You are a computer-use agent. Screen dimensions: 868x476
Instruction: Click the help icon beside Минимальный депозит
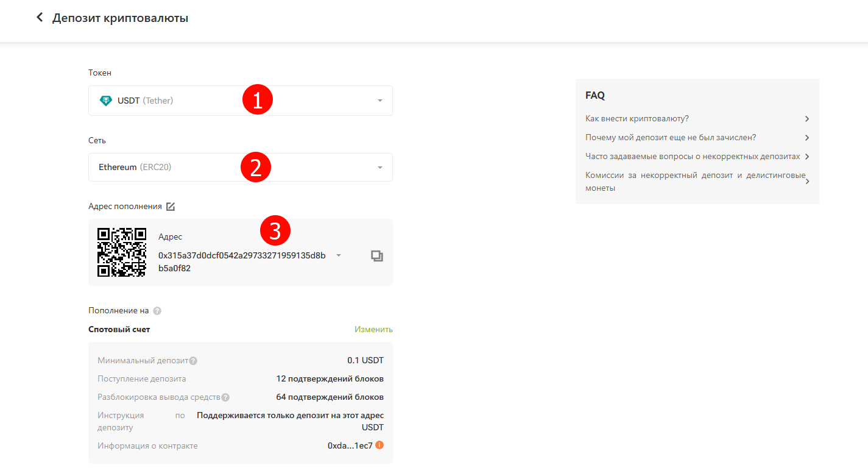(x=193, y=361)
